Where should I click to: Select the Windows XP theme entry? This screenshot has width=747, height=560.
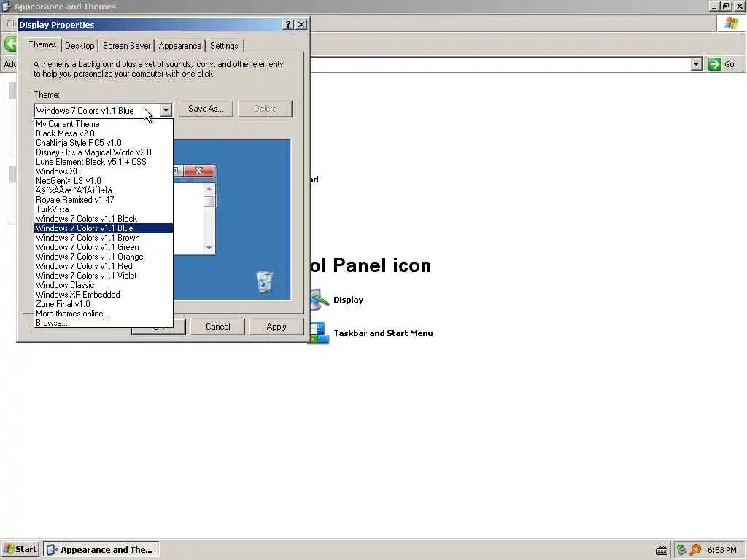[x=104, y=171]
